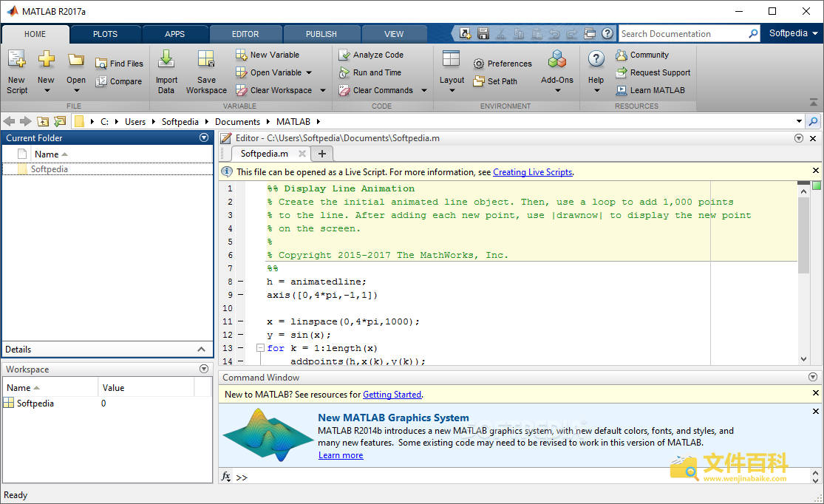Click switch windows icon in quick access toolbar
Screen dimensions: 824x504
click(x=590, y=34)
